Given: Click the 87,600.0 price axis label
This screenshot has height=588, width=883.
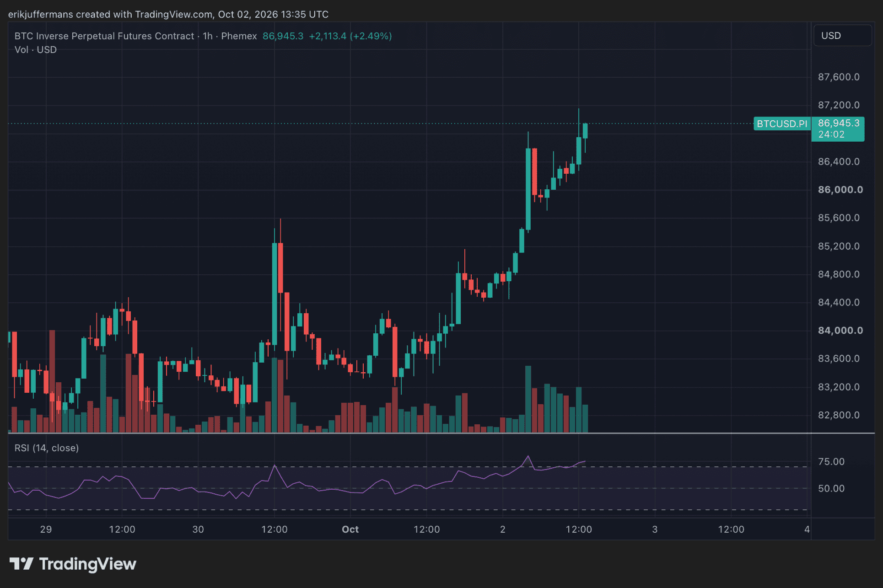Looking at the screenshot, I should tap(839, 77).
